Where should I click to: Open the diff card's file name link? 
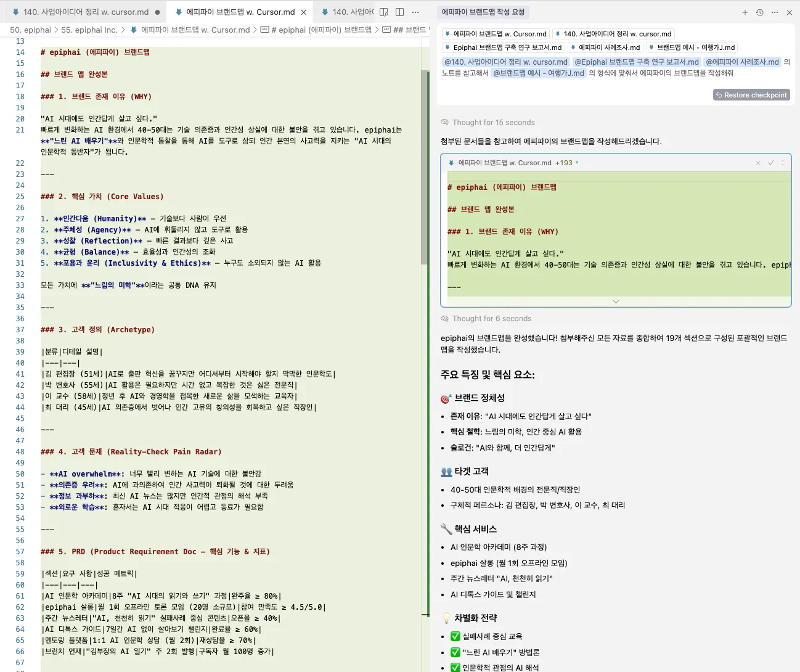505,163
